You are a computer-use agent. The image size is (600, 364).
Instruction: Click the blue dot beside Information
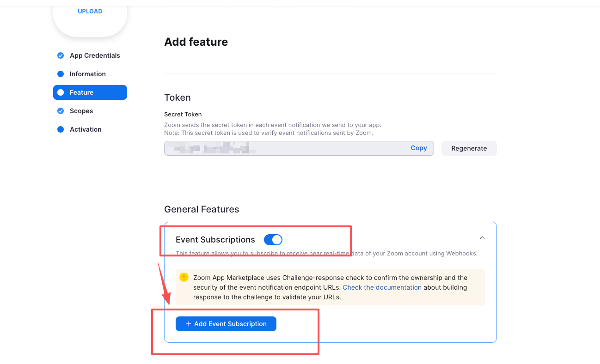coord(61,74)
